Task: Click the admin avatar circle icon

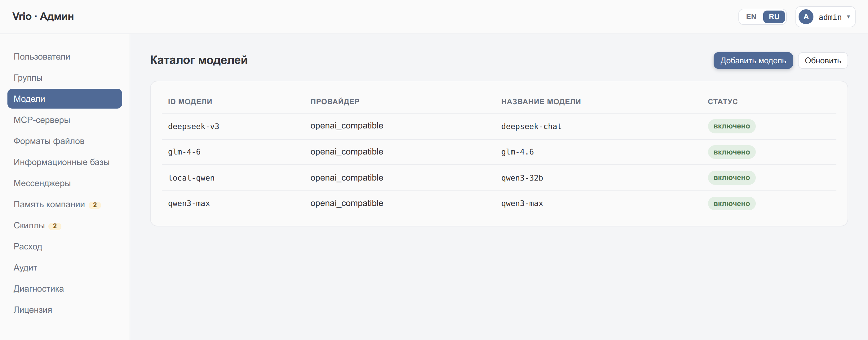Action: click(x=806, y=17)
